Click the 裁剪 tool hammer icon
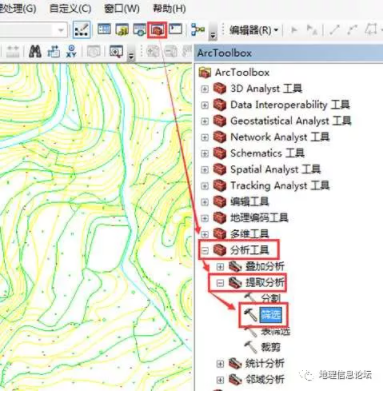The image size is (384, 396). [251, 347]
